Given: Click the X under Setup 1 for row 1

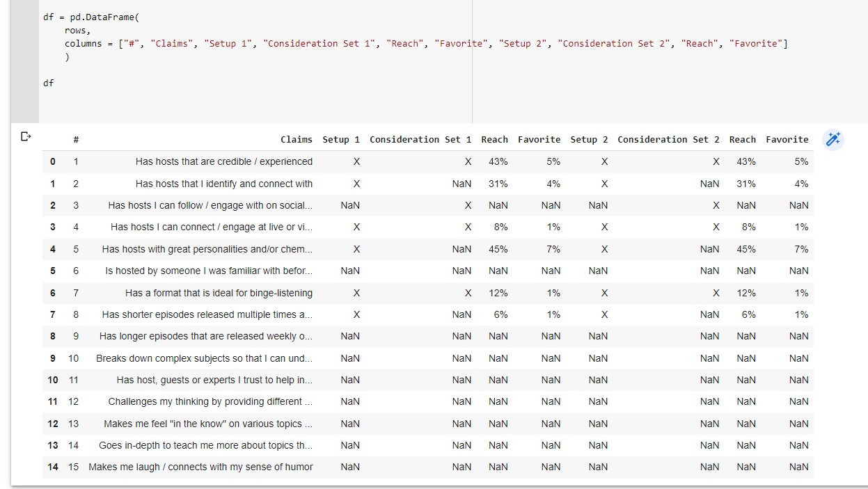Looking at the screenshot, I should tap(356, 184).
